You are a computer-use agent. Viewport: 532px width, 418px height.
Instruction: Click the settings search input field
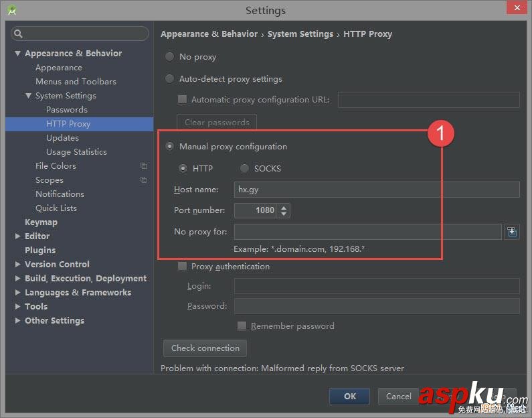[80, 33]
